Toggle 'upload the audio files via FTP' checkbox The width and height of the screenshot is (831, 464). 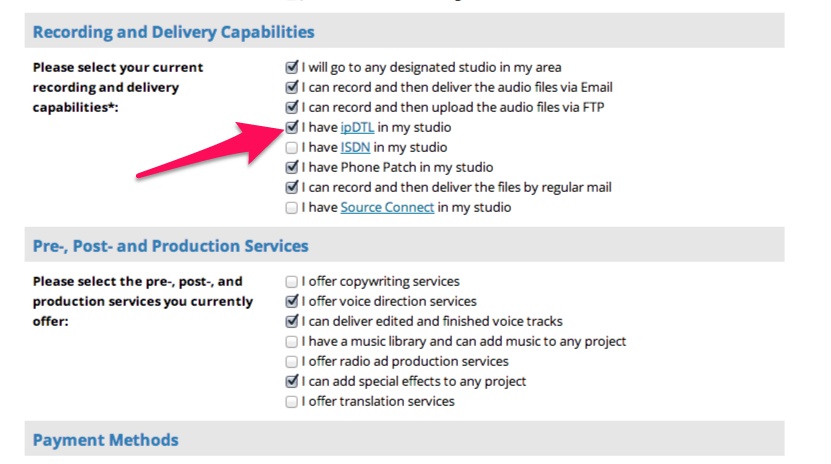[x=291, y=108]
